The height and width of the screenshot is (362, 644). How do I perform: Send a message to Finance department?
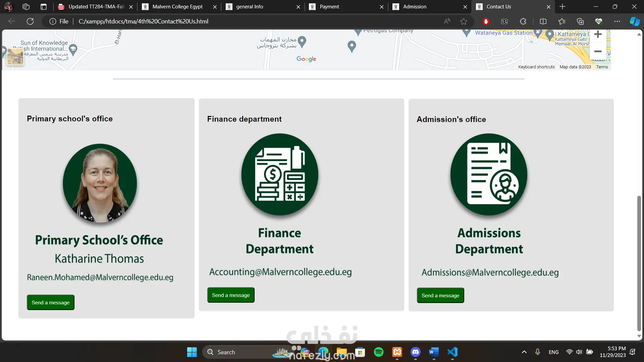(231, 295)
